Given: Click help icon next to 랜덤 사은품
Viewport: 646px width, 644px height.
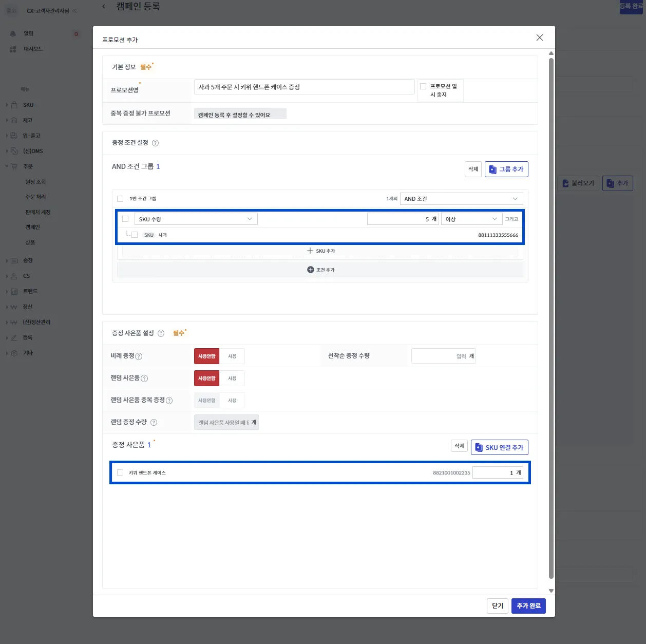Looking at the screenshot, I should [144, 378].
